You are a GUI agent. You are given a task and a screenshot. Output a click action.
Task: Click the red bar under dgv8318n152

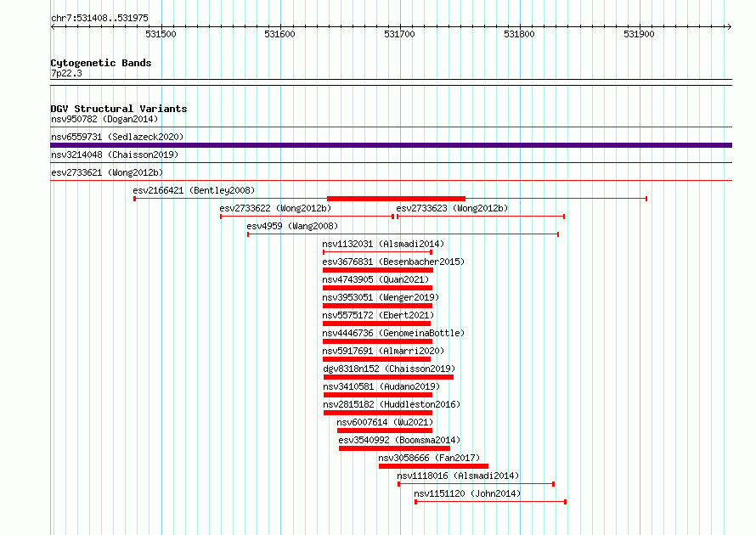point(388,377)
